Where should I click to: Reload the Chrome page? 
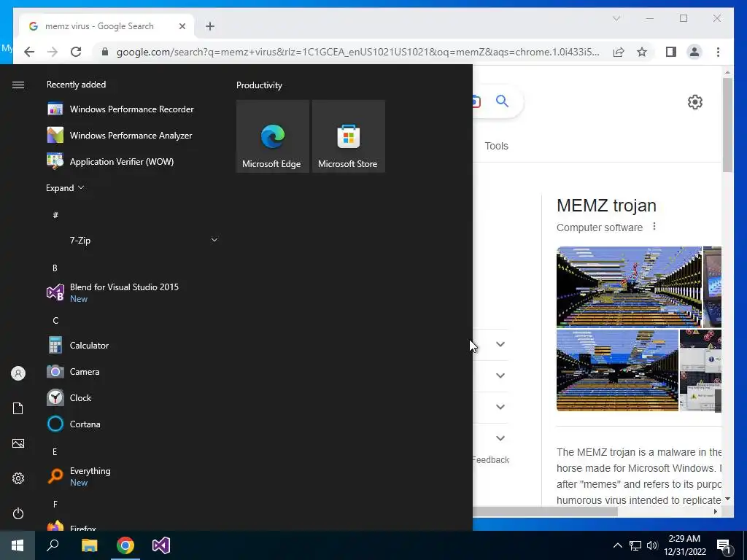coord(76,52)
